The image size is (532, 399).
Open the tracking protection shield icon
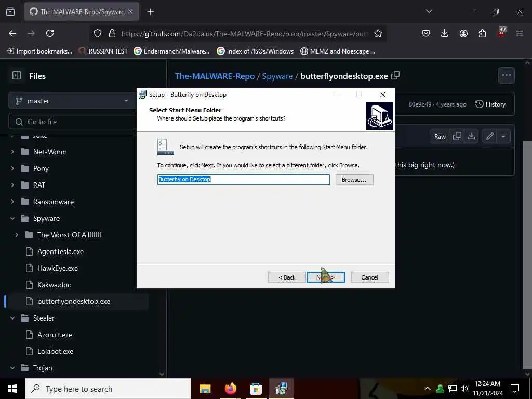(98, 33)
